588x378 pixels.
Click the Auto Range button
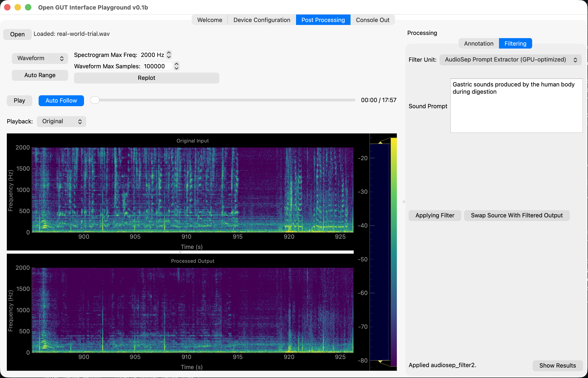[40, 75]
